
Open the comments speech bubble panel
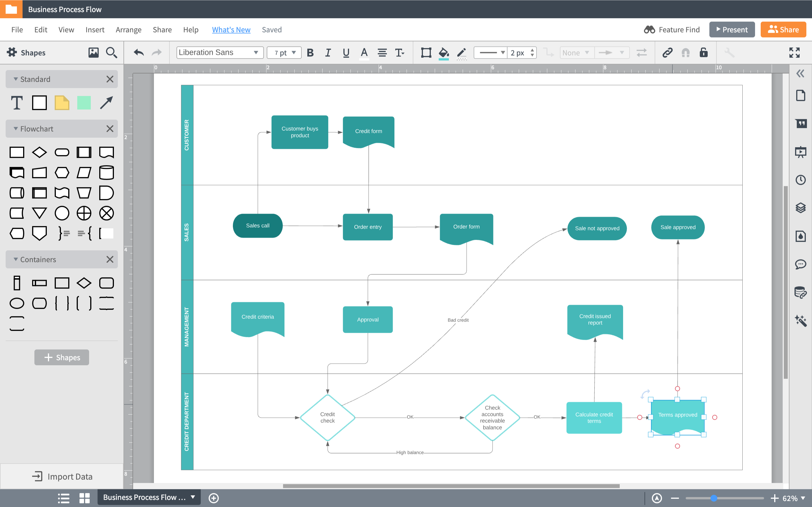[801, 264]
